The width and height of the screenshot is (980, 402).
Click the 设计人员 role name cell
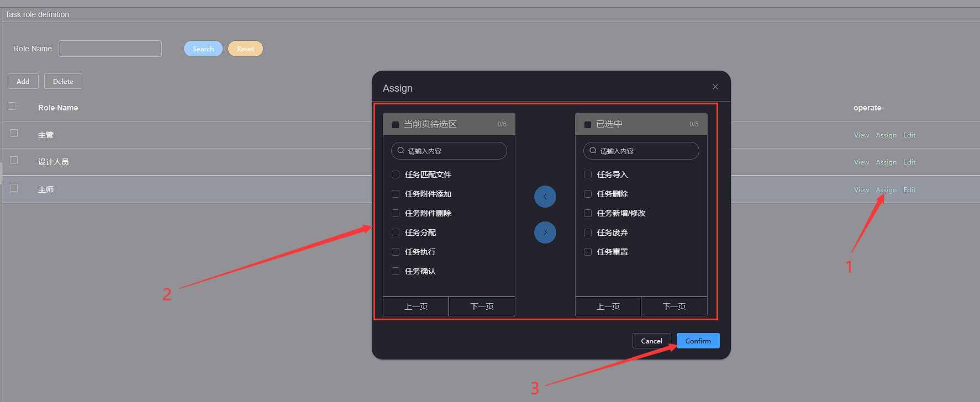point(54,162)
